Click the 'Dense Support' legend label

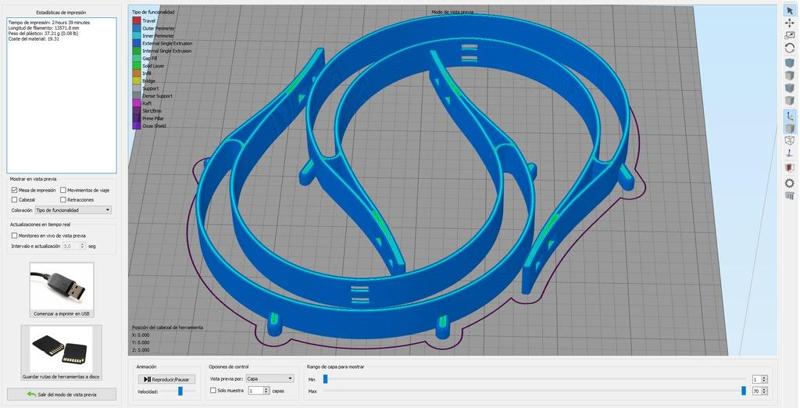click(x=157, y=96)
